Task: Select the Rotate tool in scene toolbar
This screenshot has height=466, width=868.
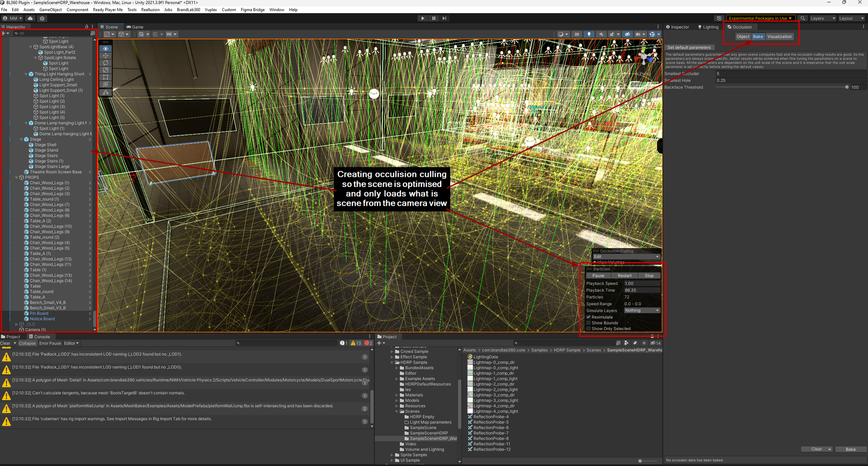Action: [x=106, y=63]
